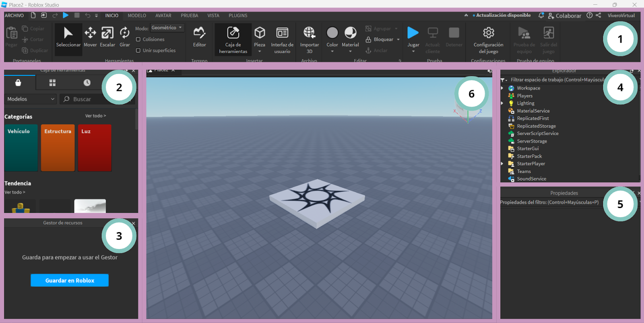
Task: Activate the Girar rotate tool
Action: 125,37
